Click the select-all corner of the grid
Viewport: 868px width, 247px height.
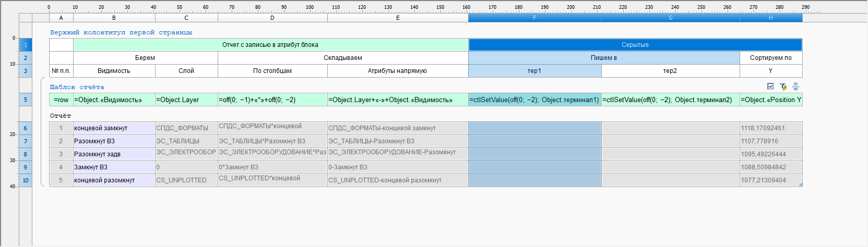26,18
